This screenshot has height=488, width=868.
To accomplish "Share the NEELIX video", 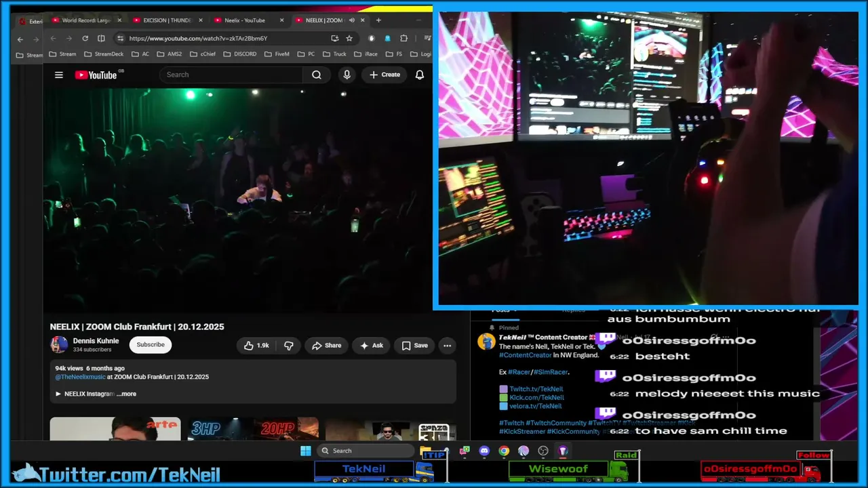I will 326,346.
